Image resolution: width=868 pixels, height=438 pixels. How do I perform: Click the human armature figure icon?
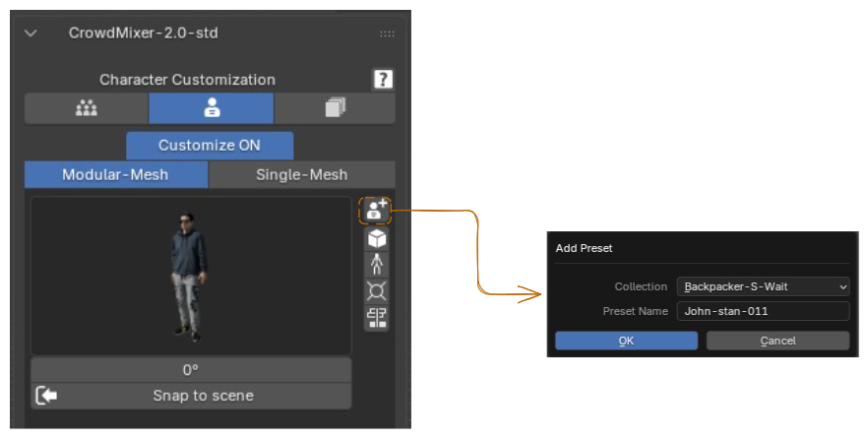pyautogui.click(x=377, y=264)
